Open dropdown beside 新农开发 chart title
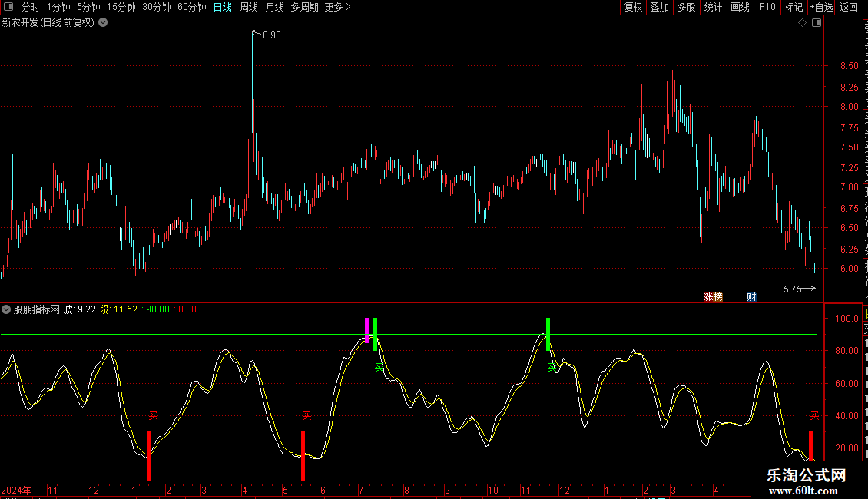Screen dimensions: 868x499 coord(103,23)
